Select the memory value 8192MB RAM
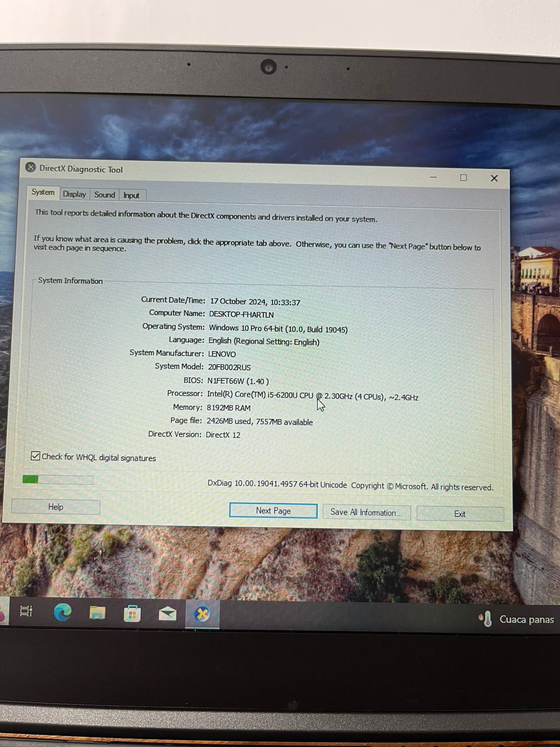The image size is (560, 747). click(229, 408)
